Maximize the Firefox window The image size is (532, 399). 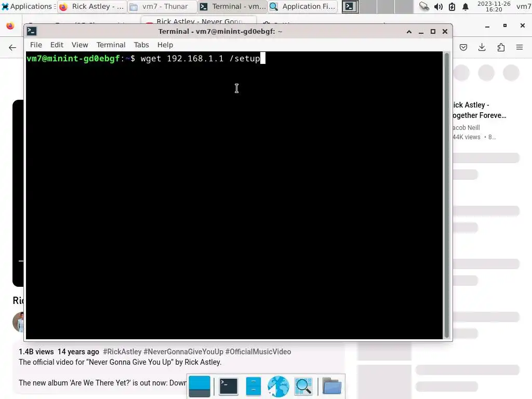coord(505,25)
